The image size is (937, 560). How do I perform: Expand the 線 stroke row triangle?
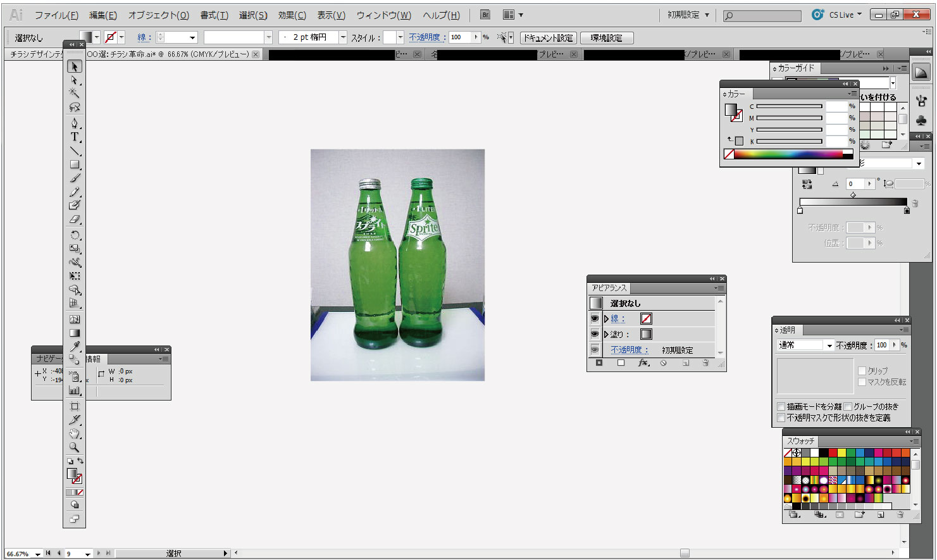point(606,319)
